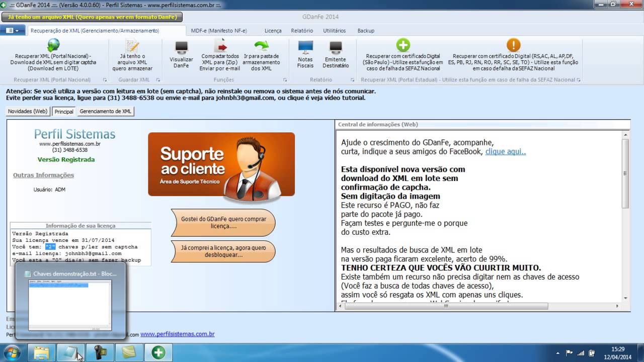Go to the XML storage folder icon

(261, 46)
